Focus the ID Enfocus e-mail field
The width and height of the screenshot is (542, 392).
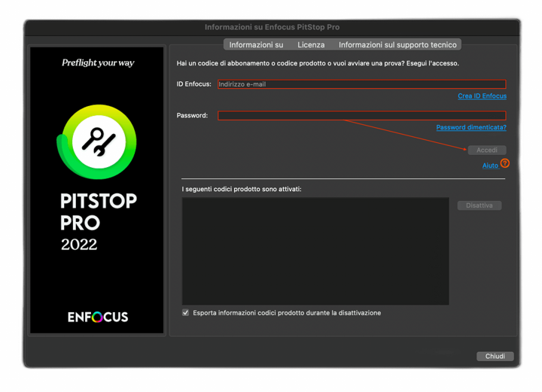361,84
